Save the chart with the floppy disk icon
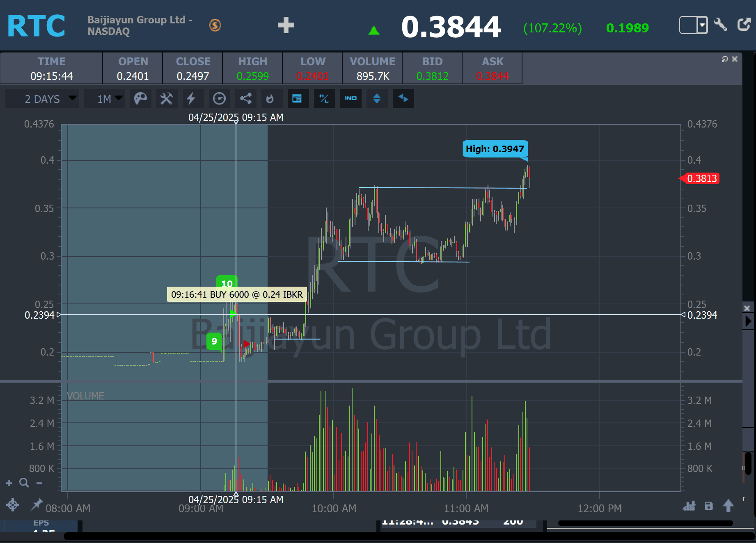Image resolution: width=756 pixels, height=543 pixels. click(709, 506)
